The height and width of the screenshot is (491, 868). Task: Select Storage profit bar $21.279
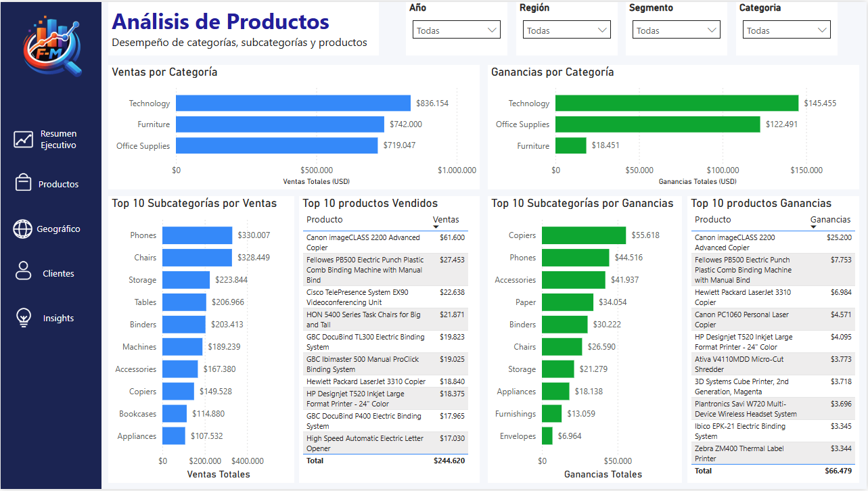[558, 369]
